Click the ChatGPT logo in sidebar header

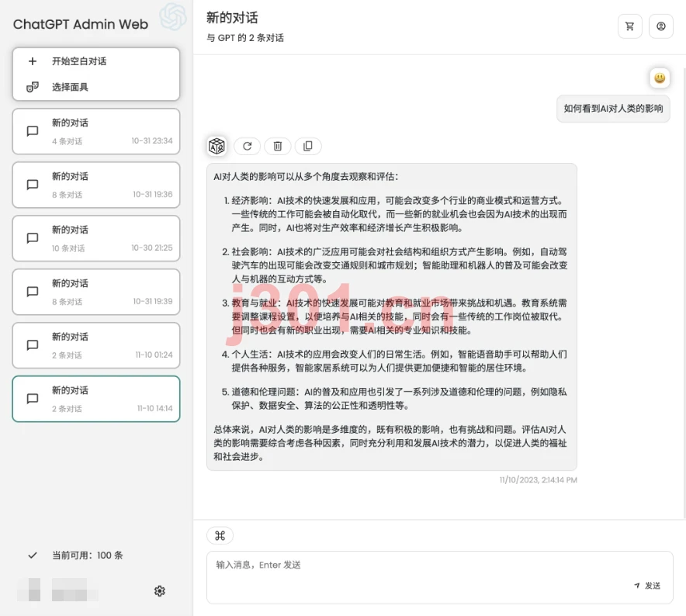[x=173, y=16]
